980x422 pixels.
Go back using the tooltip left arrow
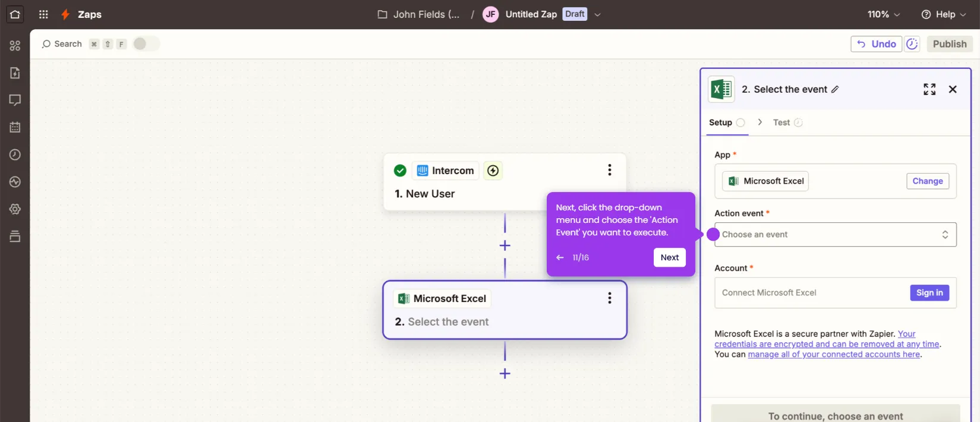click(x=560, y=257)
